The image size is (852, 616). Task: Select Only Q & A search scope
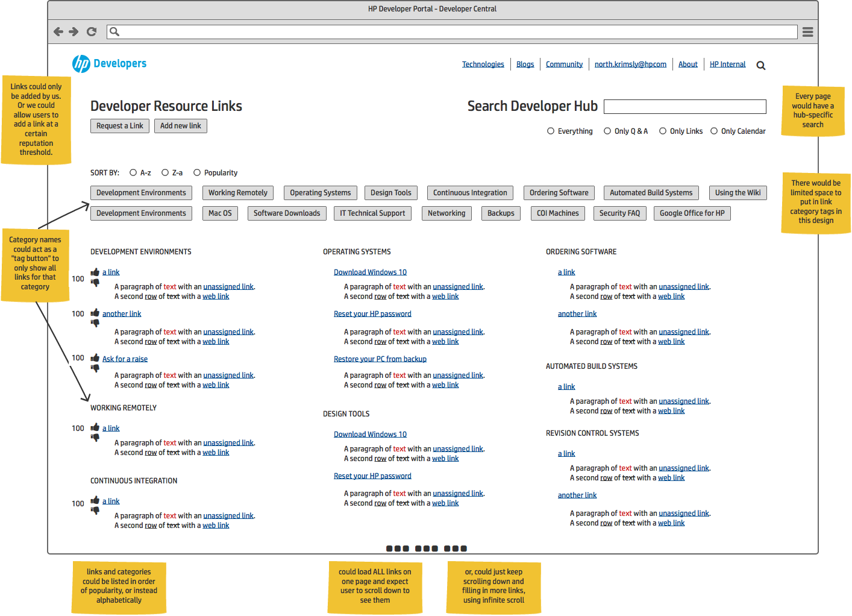(x=607, y=131)
